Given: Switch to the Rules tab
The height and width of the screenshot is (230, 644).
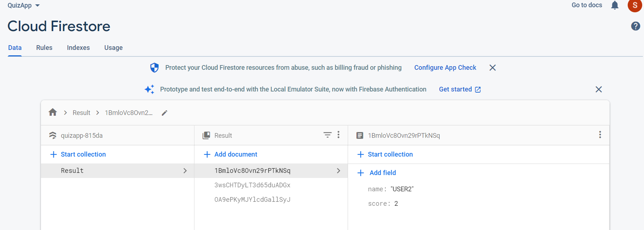Looking at the screenshot, I should [44, 48].
